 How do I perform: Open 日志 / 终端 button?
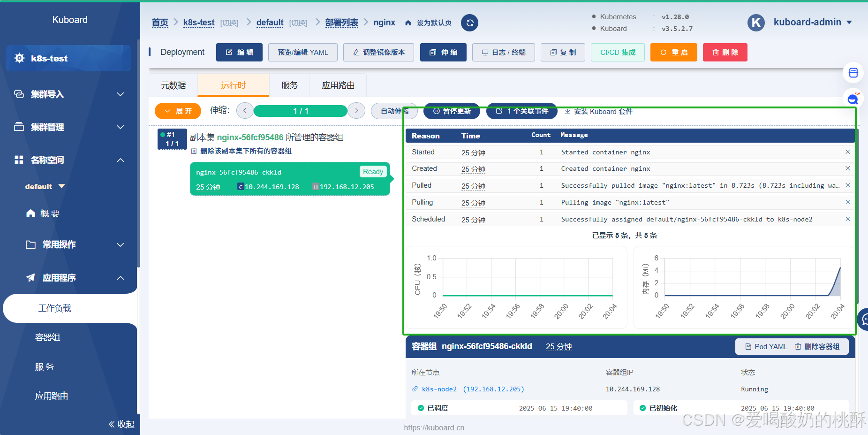504,52
